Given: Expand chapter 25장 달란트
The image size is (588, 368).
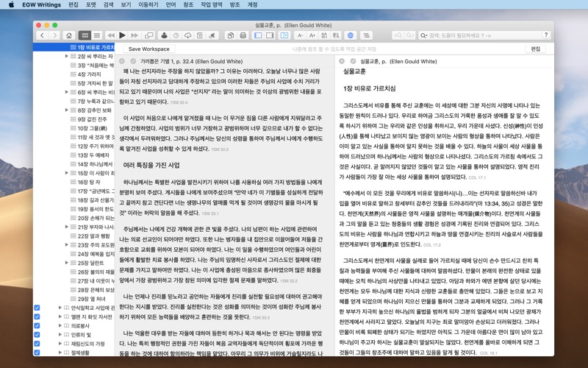Looking at the screenshot, I should click(66, 263).
